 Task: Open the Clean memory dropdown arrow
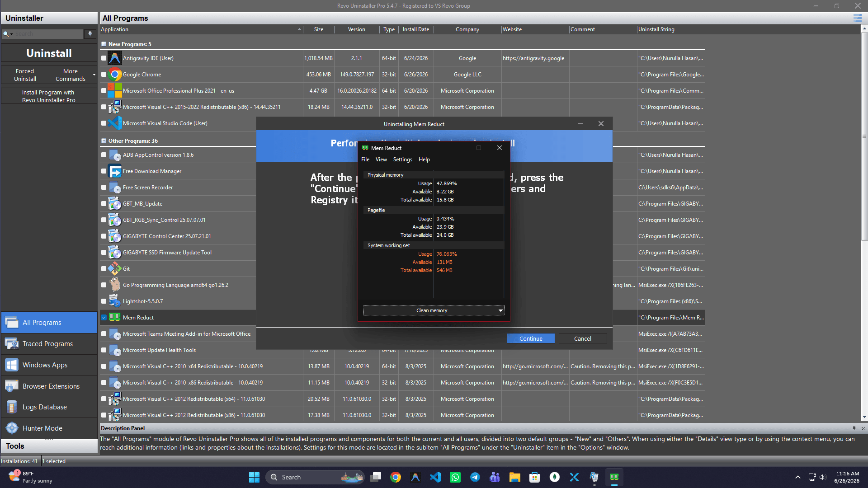[500, 310]
